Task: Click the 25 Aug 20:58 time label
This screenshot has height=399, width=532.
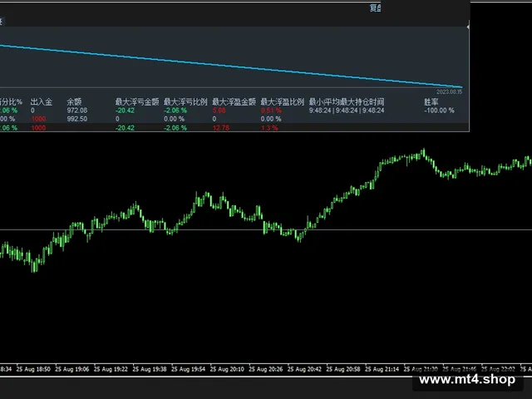Action: point(343,369)
